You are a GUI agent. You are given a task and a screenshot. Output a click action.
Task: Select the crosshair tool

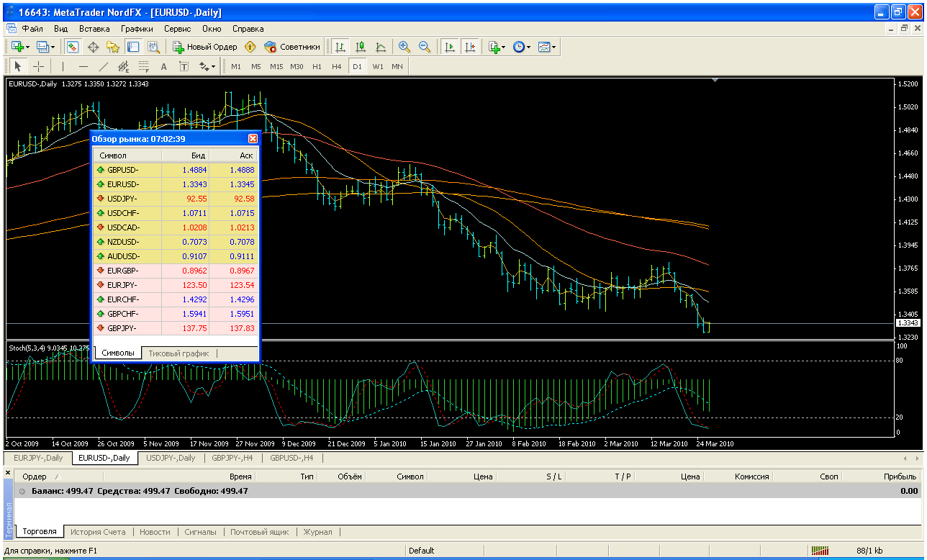[x=38, y=66]
